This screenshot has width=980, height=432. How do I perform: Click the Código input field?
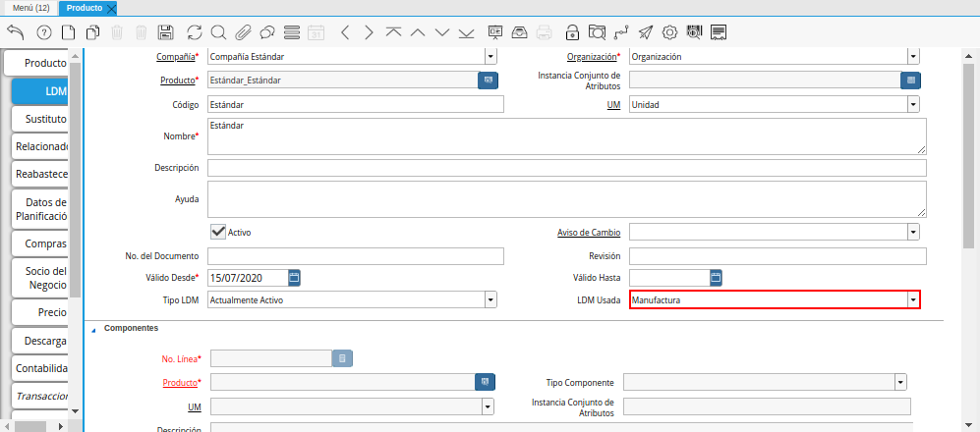tap(355, 104)
